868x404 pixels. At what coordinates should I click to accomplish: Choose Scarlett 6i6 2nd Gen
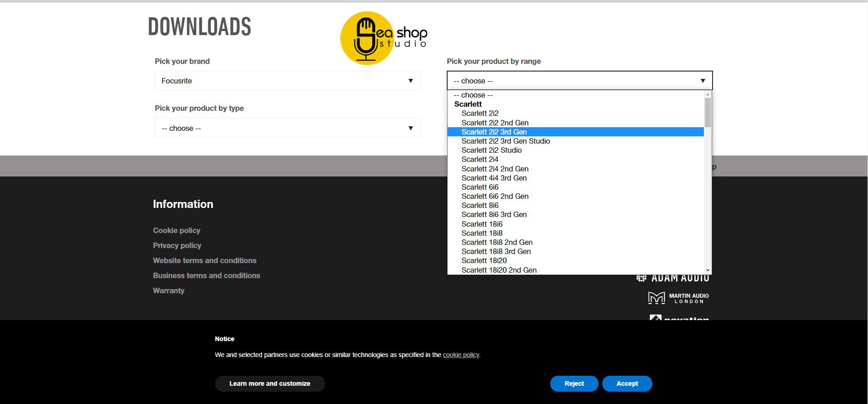(576, 196)
